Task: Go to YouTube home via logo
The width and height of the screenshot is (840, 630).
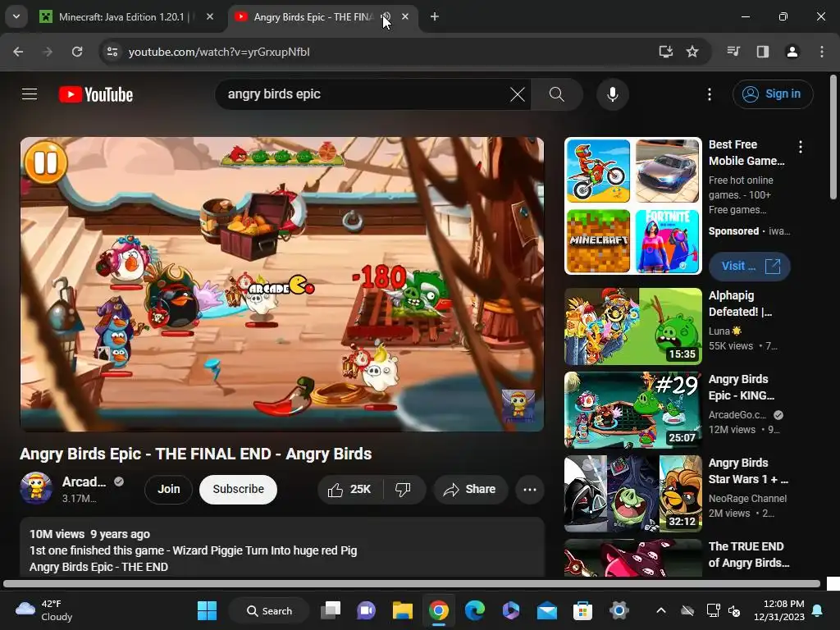Action: [96, 94]
